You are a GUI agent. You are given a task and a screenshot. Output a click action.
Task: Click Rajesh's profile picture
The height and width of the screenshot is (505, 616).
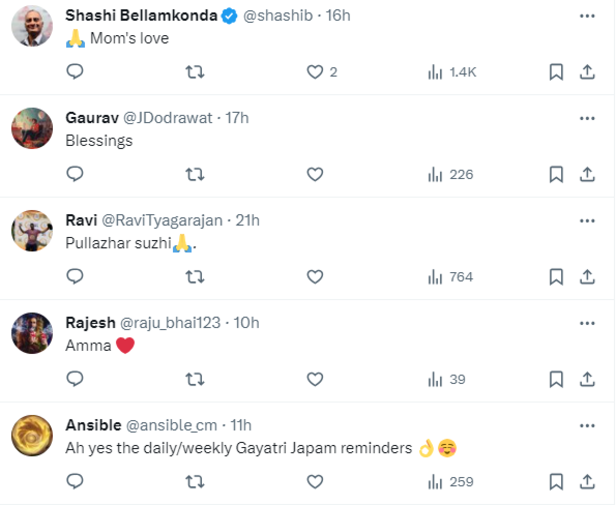click(32, 333)
